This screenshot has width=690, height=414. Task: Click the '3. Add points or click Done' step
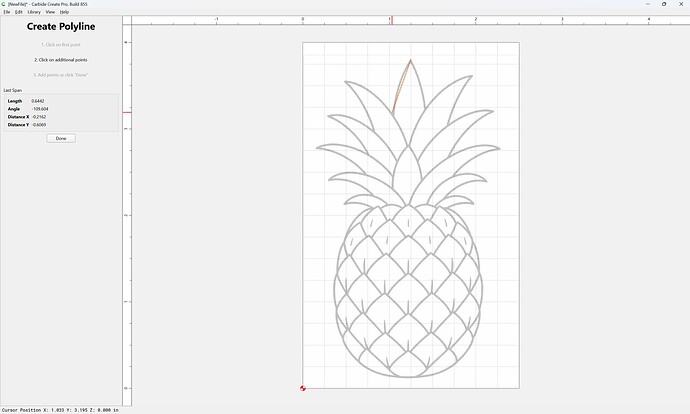(61, 75)
